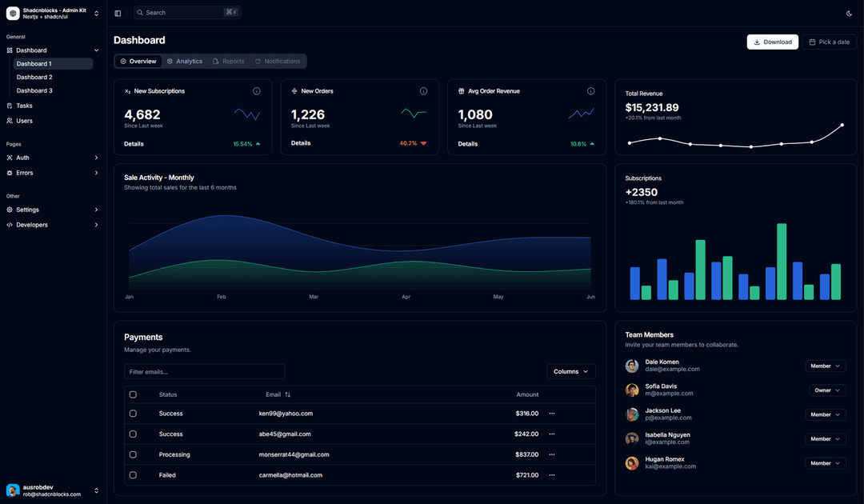Collapse the Dashboard group in the sidebar
Viewport: 864px width, 504px height.
tap(95, 50)
